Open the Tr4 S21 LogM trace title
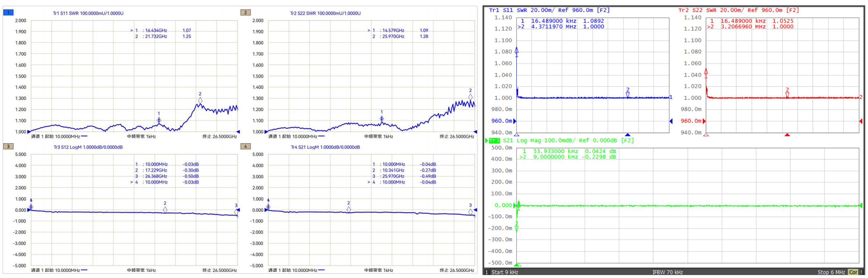868x278 pixels. pyautogui.click(x=325, y=147)
